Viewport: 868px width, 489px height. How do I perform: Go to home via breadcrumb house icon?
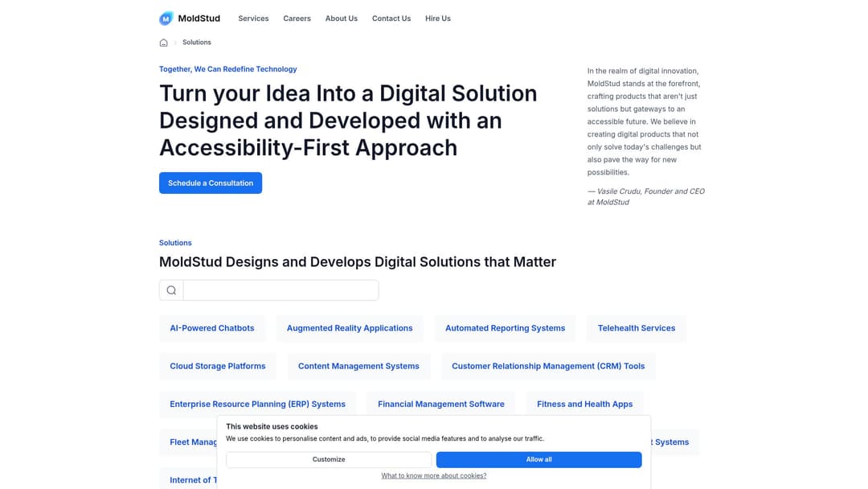[x=163, y=43]
